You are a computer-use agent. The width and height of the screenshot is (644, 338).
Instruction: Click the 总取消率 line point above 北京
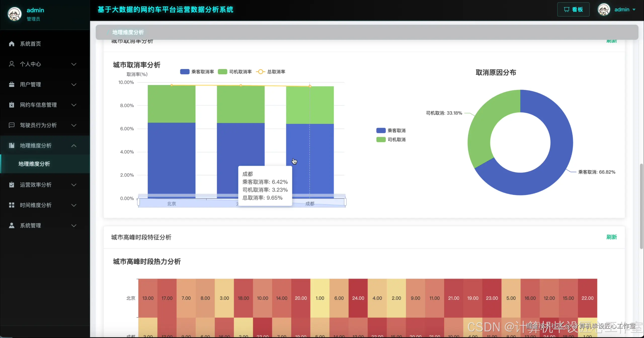click(x=172, y=85)
